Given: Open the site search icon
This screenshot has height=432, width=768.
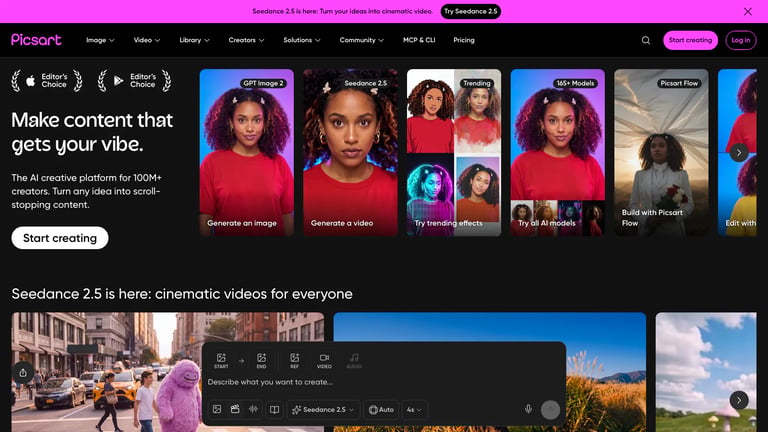Looking at the screenshot, I should pyautogui.click(x=646, y=40).
